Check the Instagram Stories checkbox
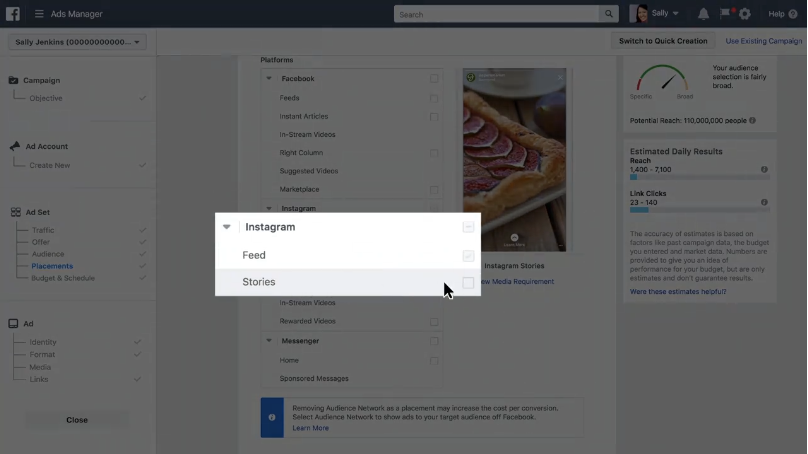 468,282
